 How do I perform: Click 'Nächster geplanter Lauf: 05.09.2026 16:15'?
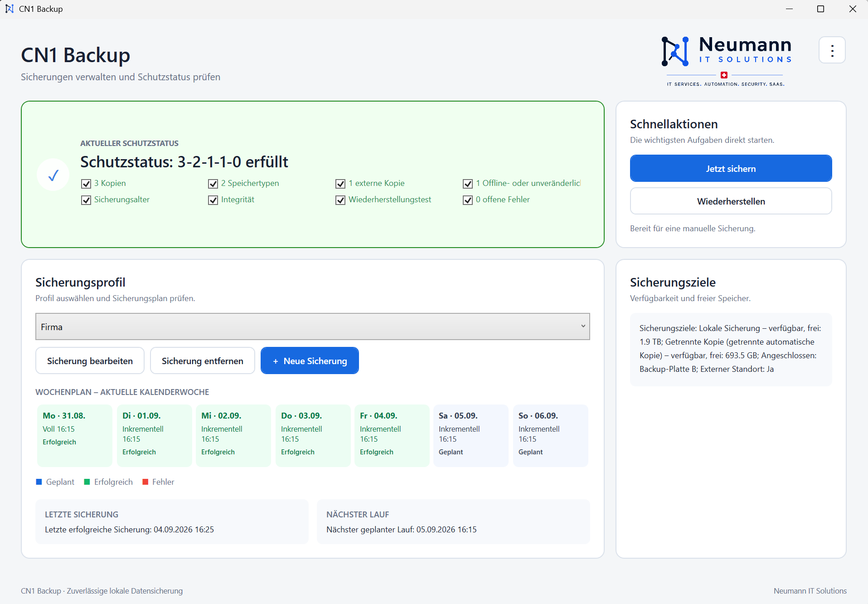pyautogui.click(x=402, y=530)
